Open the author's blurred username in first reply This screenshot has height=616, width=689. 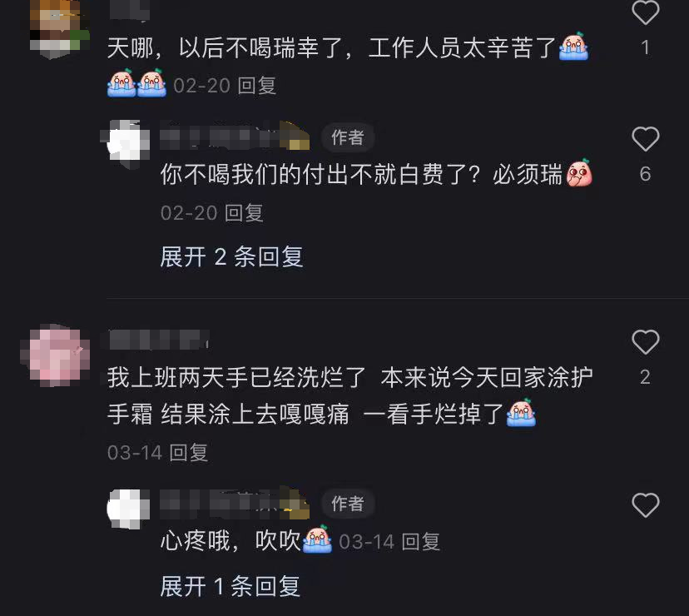coord(235,137)
